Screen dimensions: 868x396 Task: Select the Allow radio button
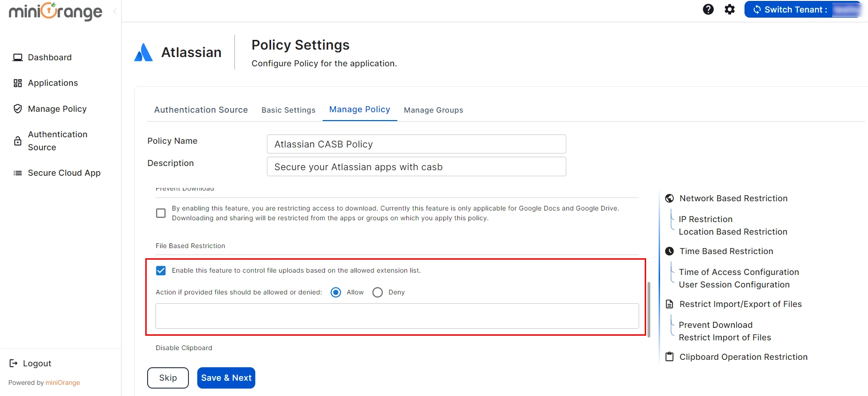point(336,292)
